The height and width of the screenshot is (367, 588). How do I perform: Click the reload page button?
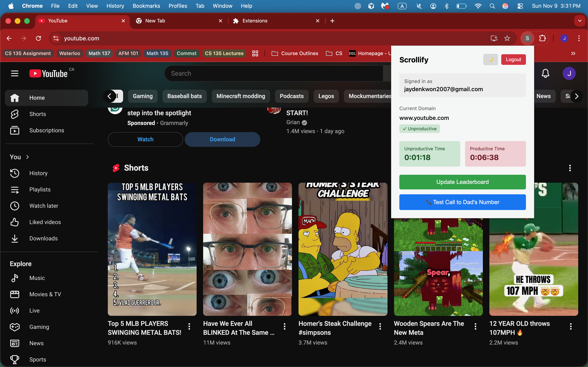(x=38, y=38)
